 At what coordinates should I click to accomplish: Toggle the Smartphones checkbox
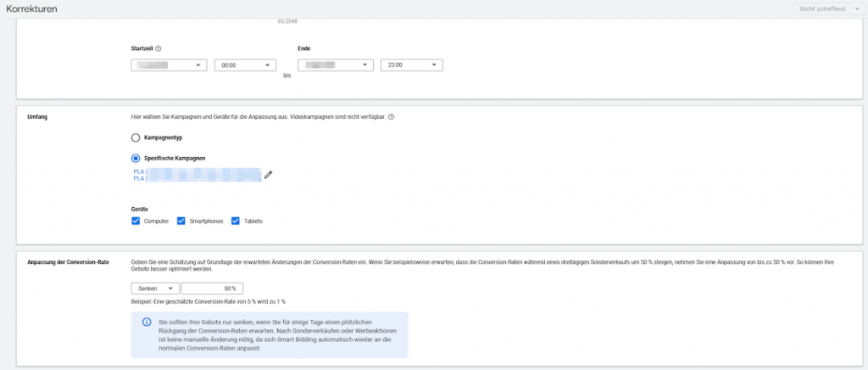(181, 221)
